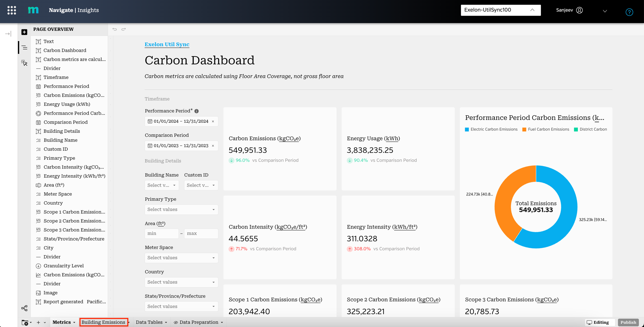The width and height of the screenshot is (644, 327).
Task: Open the data lineage tree icon
Action: [x=24, y=308]
